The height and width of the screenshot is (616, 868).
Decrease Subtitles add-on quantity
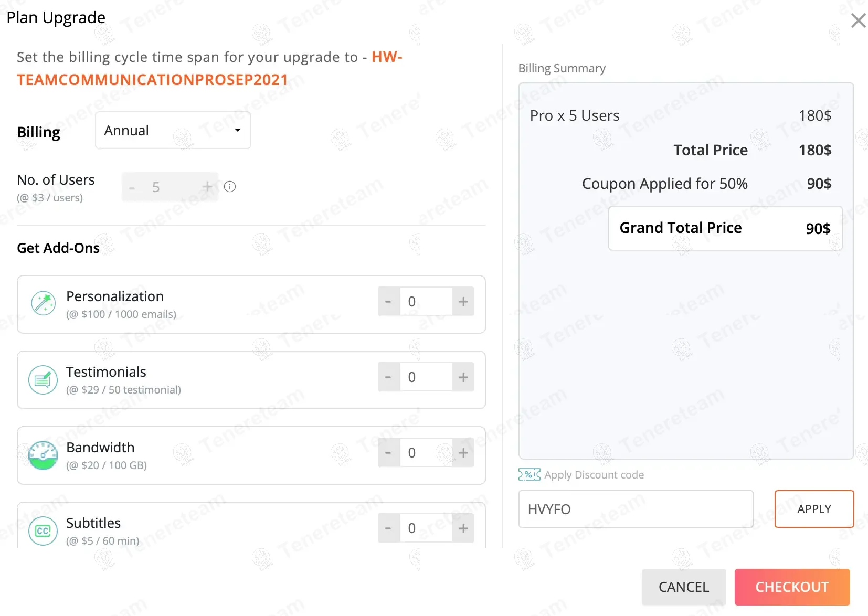[388, 528]
